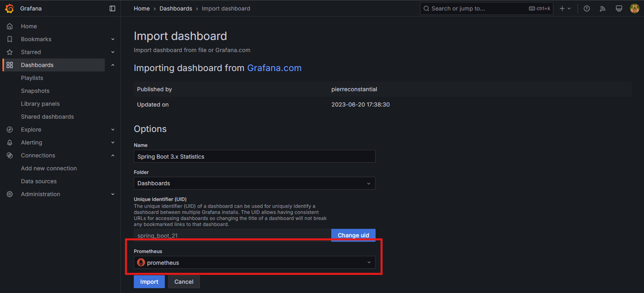Open Add new connection in sidebar
Screen dimensions: 644x293
coord(49,168)
